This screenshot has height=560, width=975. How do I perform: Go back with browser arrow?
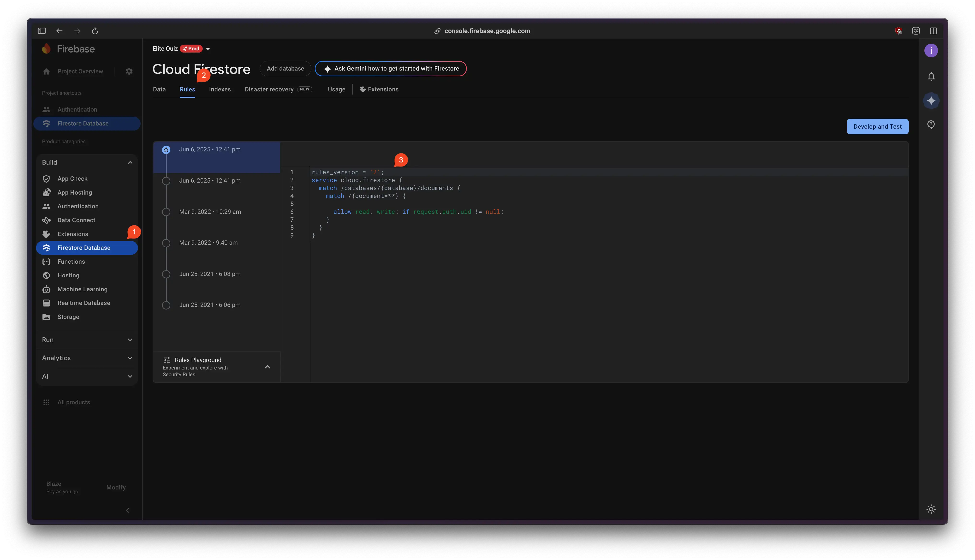click(x=59, y=31)
